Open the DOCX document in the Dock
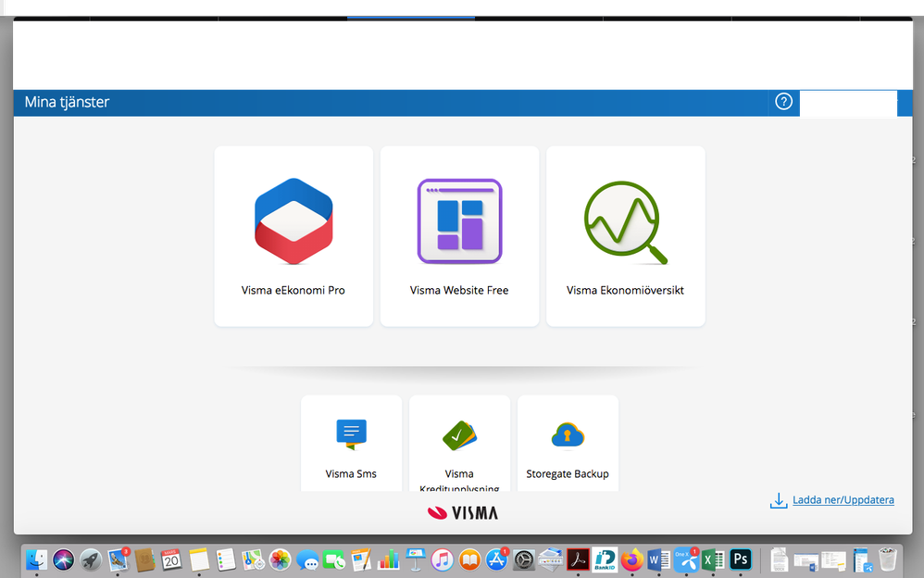This screenshot has width=924, height=578. tap(780, 559)
